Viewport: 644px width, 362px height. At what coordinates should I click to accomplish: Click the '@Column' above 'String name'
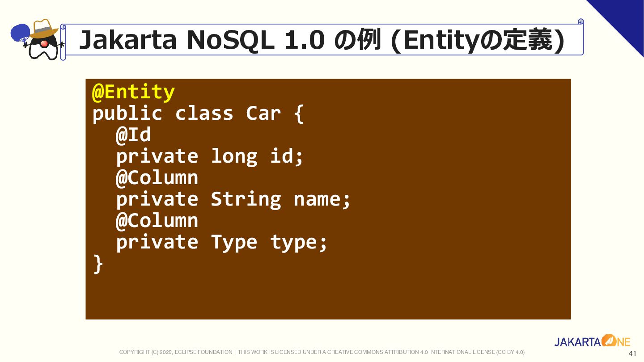pos(157,177)
